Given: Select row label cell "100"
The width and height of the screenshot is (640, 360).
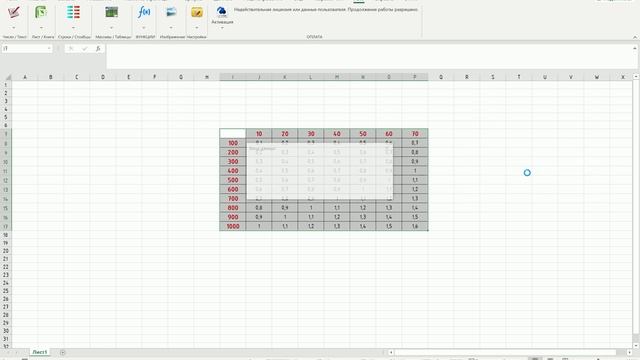Looking at the screenshot, I should coord(233,143).
